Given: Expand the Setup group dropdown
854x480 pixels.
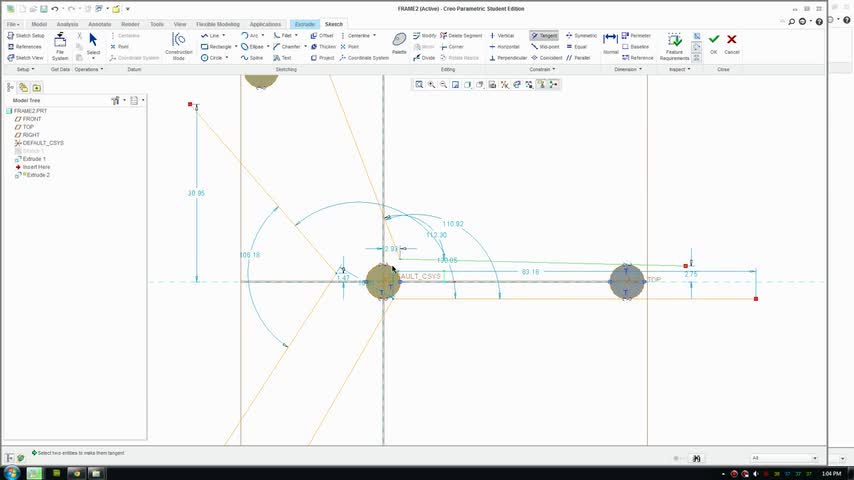Looking at the screenshot, I should (x=25, y=69).
